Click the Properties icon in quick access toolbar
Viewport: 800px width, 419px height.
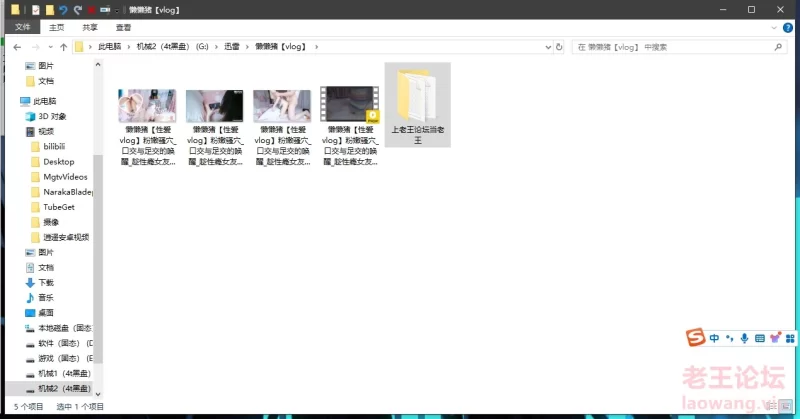click(35, 10)
